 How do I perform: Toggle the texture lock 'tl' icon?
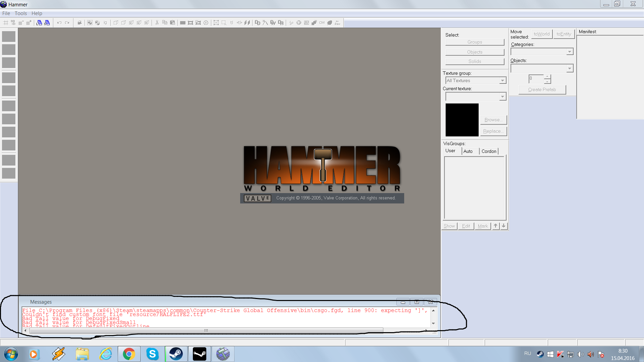click(x=231, y=23)
